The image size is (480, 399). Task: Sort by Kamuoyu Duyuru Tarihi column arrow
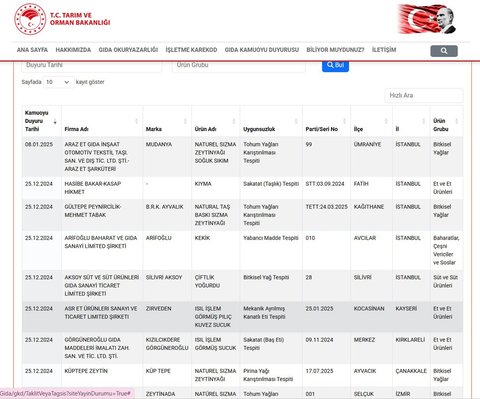pyautogui.click(x=55, y=122)
